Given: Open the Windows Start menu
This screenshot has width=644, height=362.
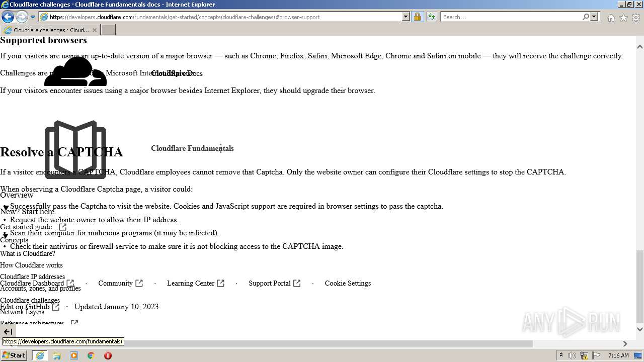Looking at the screenshot, I should coord(14,355).
